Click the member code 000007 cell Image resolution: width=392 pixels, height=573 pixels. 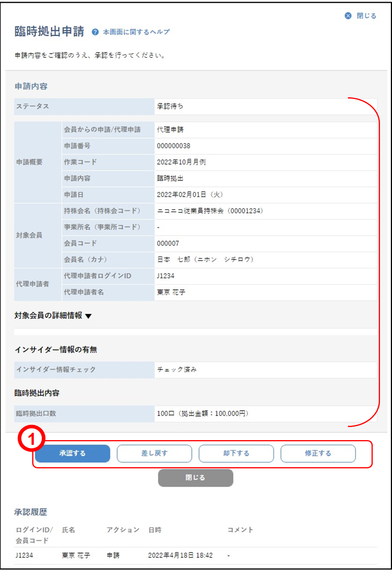[167, 243]
